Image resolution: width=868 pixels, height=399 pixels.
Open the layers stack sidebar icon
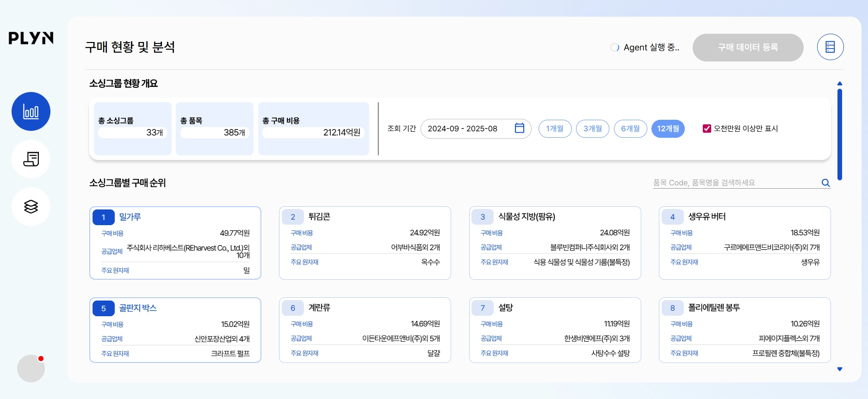click(x=31, y=207)
